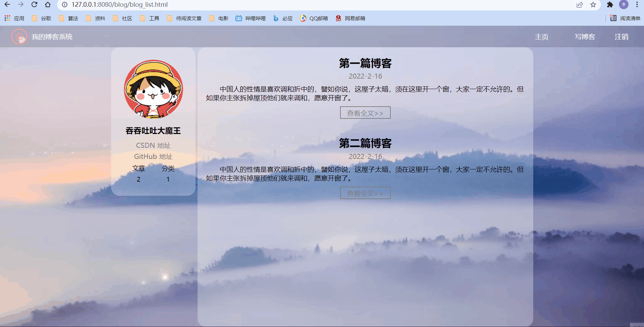Screen dimensions: 644x327
Task: Select 主页 in the navigation bar
Action: [x=541, y=36]
